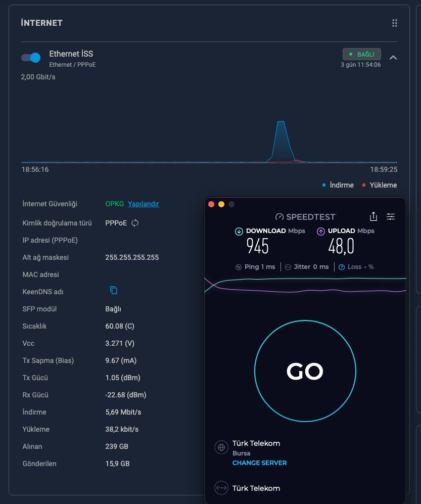Click the SFP modül Bağlı status
This screenshot has width=421, height=504.
click(x=113, y=309)
